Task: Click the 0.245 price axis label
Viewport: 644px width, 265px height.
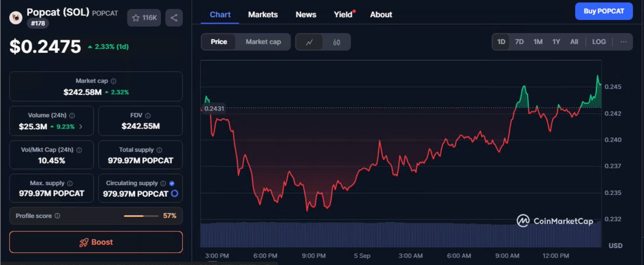Action: coord(613,87)
